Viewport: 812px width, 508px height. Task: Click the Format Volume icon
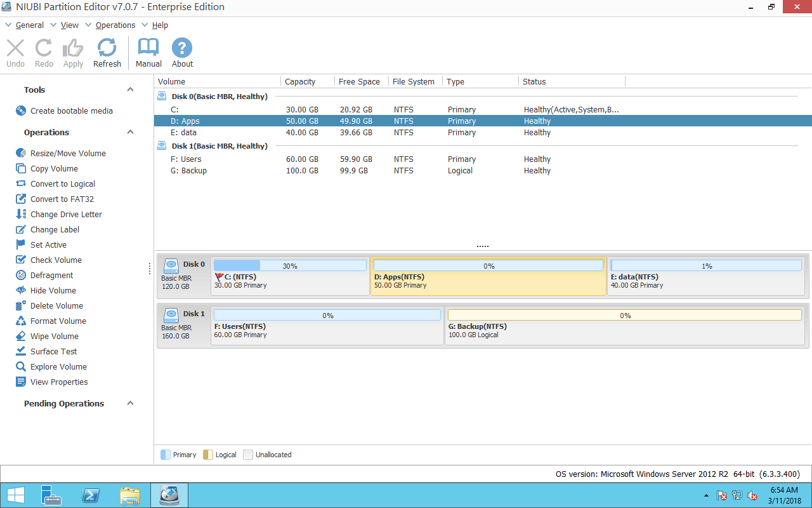[x=21, y=321]
